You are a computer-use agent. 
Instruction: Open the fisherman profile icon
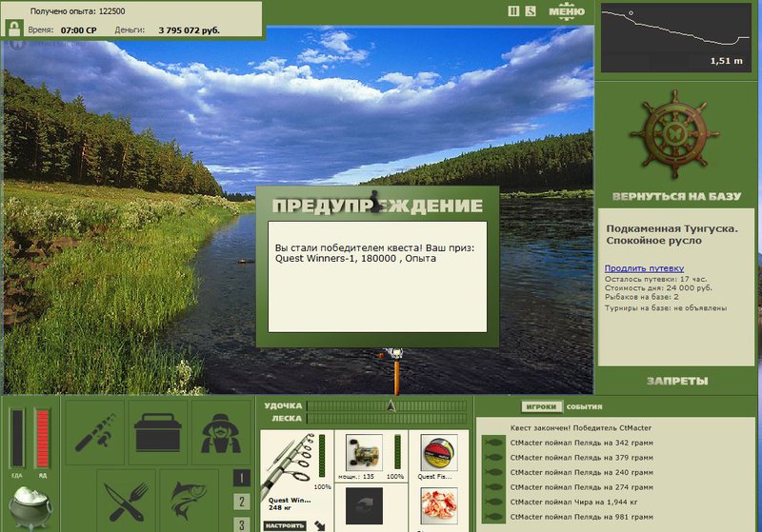pos(221,432)
